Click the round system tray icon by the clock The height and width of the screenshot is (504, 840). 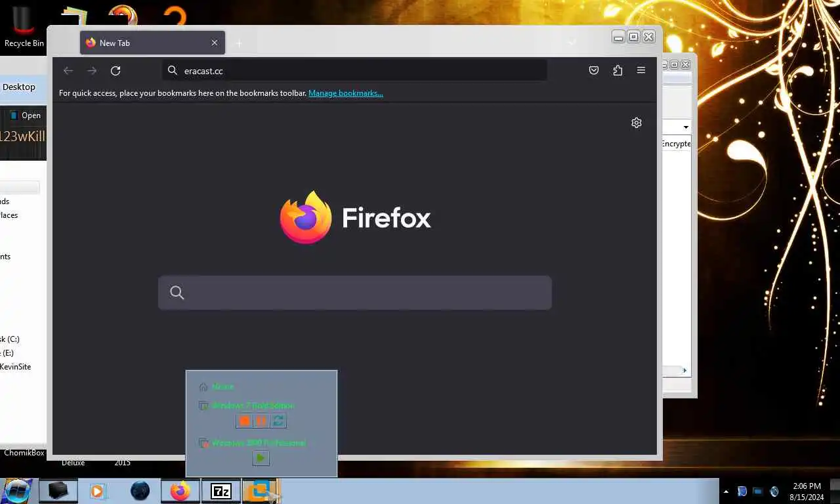(774, 492)
